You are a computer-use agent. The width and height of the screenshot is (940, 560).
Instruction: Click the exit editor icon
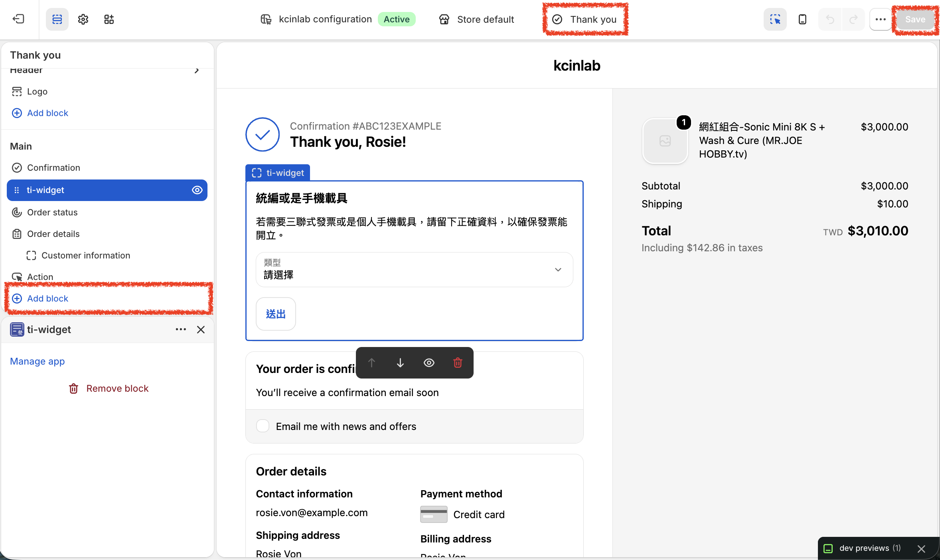point(19,19)
